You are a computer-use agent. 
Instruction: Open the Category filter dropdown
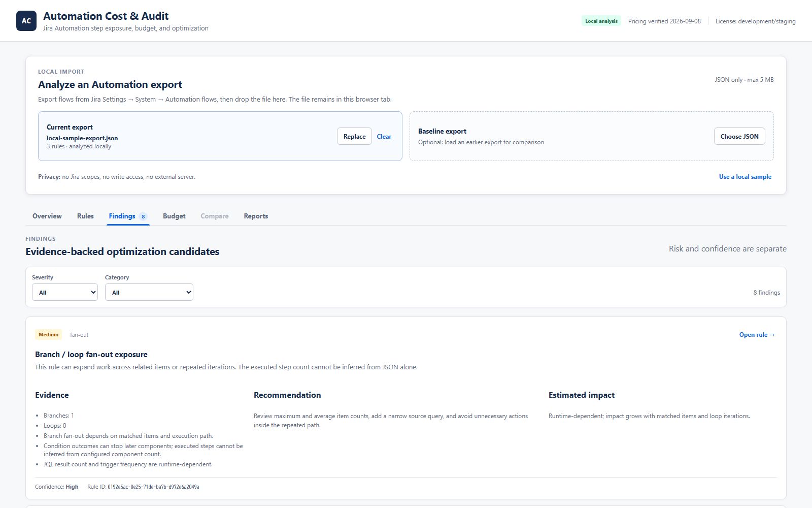click(x=149, y=292)
